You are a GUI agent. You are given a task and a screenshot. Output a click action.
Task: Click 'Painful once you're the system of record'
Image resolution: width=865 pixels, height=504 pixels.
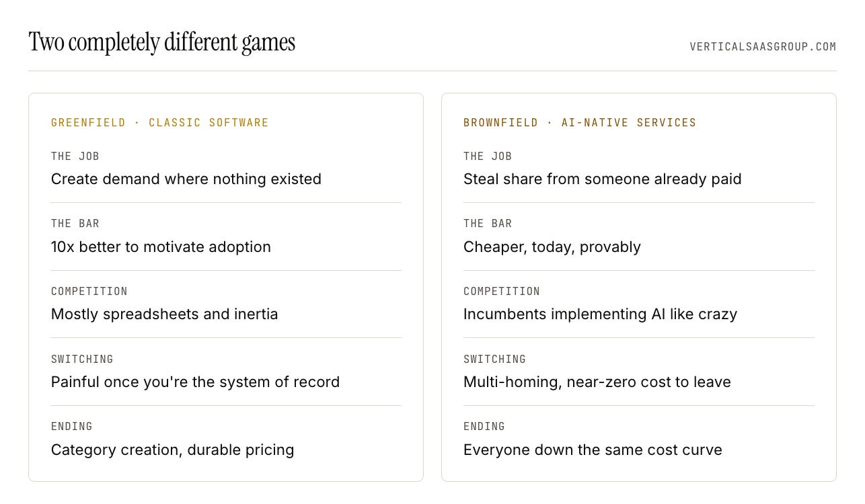tap(196, 382)
